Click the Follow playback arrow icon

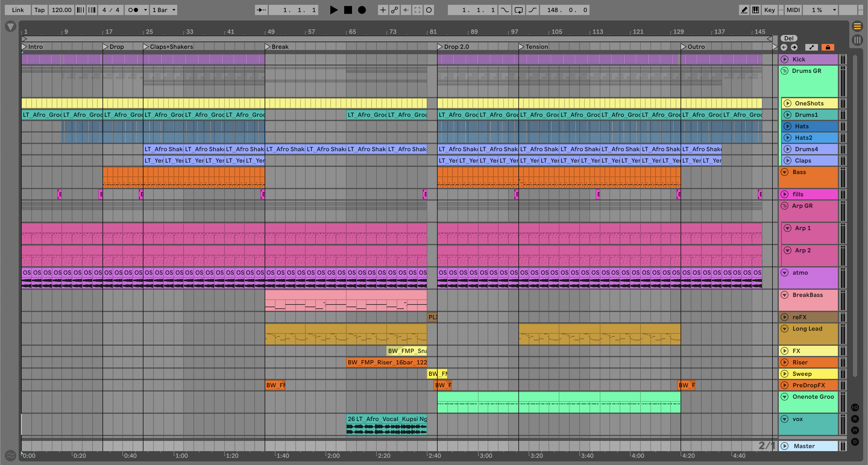pyautogui.click(x=261, y=10)
